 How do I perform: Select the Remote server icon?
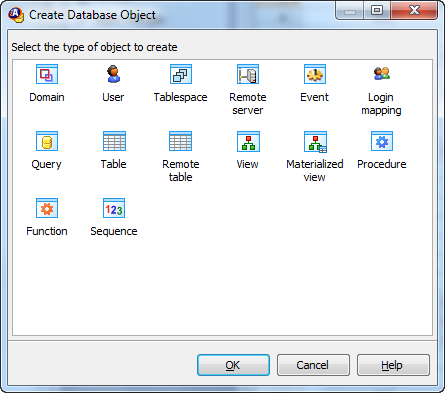pyautogui.click(x=248, y=74)
